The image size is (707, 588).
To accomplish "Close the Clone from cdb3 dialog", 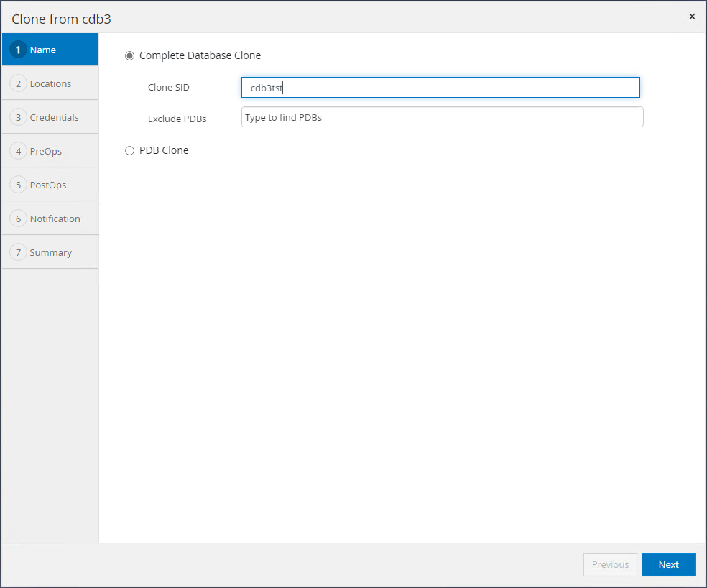I will click(x=692, y=17).
